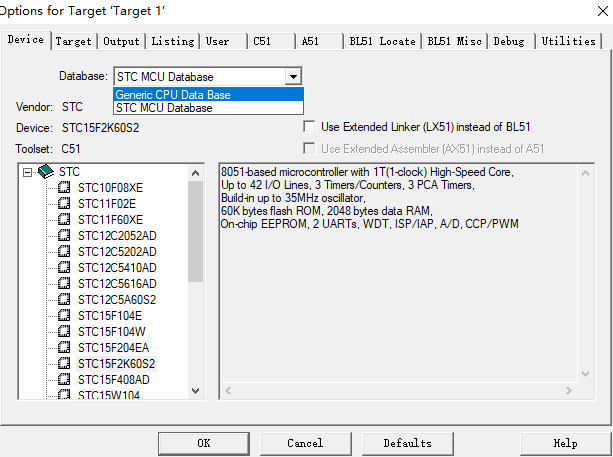Select STC12C5202AD device
Image resolution: width=613 pixels, height=457 pixels.
[117, 252]
